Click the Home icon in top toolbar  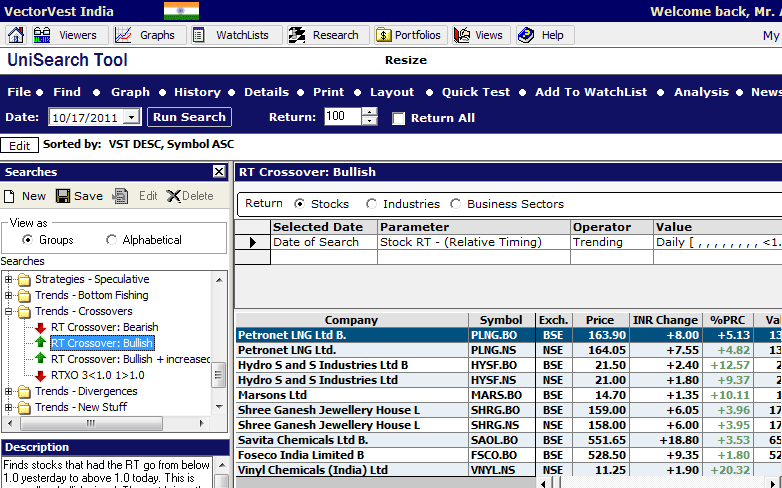(x=15, y=35)
